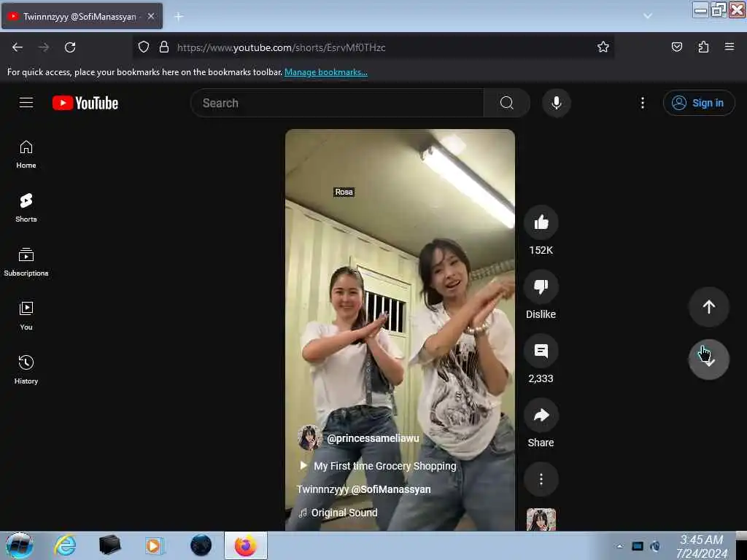Viewport: 747px width, 560px height.
Task: Open the tracking protection shield
Action: (144, 47)
